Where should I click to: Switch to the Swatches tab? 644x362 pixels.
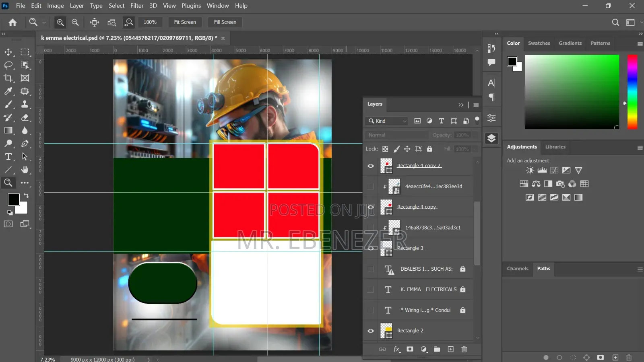539,43
